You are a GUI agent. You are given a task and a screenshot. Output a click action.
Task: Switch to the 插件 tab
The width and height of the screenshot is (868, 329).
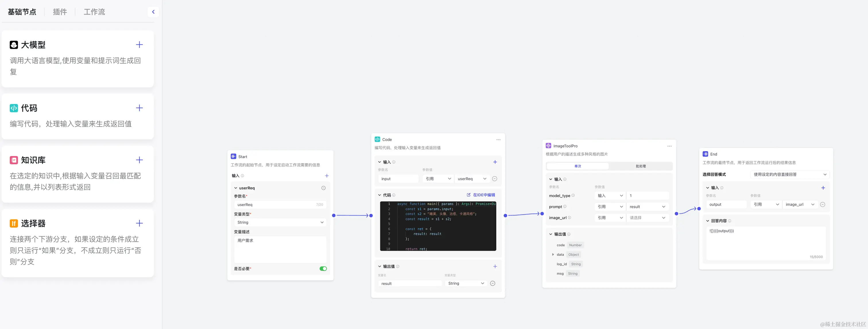60,12
